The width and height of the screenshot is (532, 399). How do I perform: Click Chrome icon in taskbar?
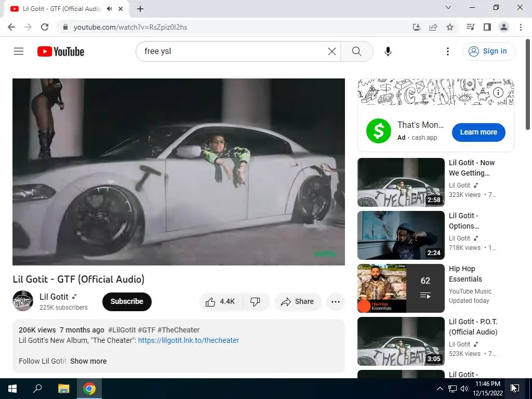point(89,389)
